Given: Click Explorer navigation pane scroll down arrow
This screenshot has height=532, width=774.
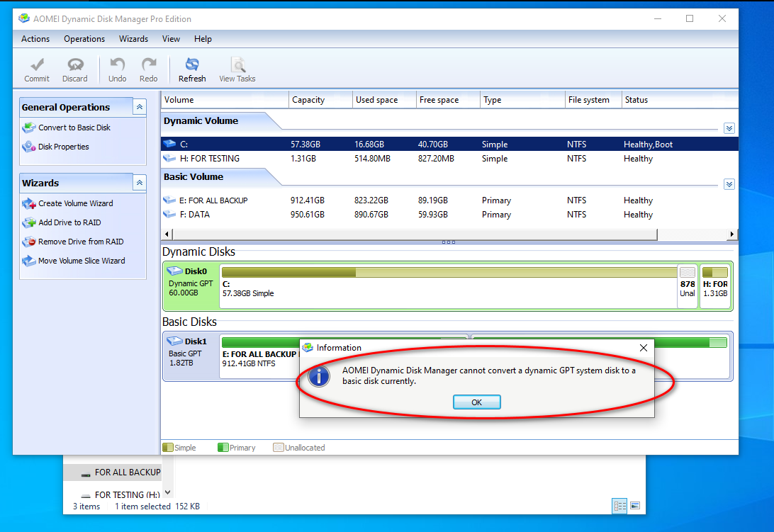Looking at the screenshot, I should click(168, 492).
